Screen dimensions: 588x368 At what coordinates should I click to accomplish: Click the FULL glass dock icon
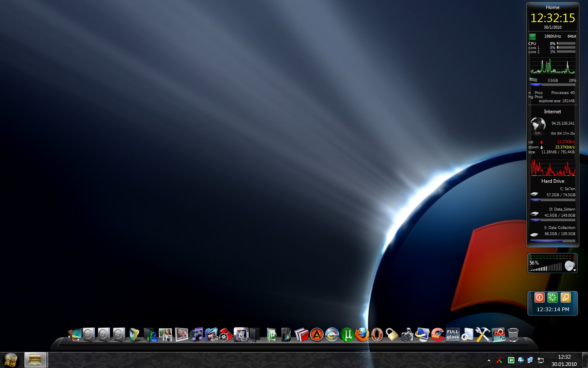[x=453, y=334]
